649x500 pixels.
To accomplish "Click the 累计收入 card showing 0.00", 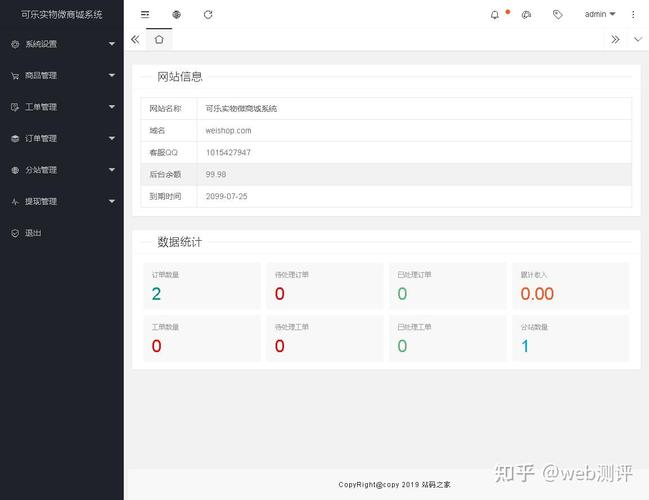I will pos(571,286).
